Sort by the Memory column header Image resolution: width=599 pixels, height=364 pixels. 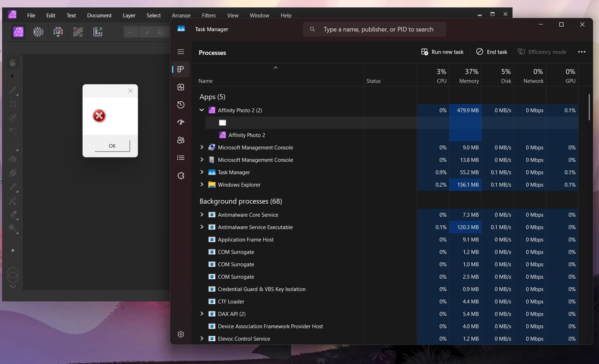[465, 75]
